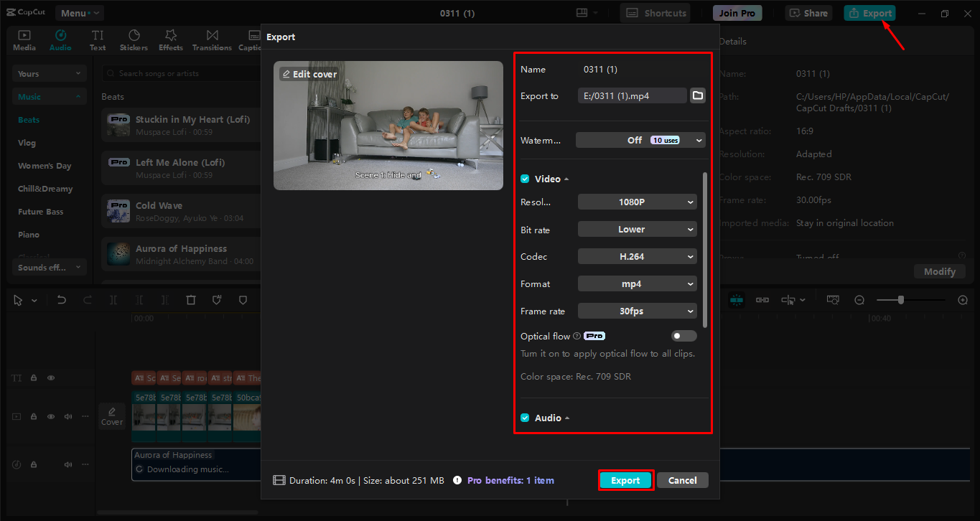
Task: Switch to the Media tab
Action: click(x=24, y=40)
